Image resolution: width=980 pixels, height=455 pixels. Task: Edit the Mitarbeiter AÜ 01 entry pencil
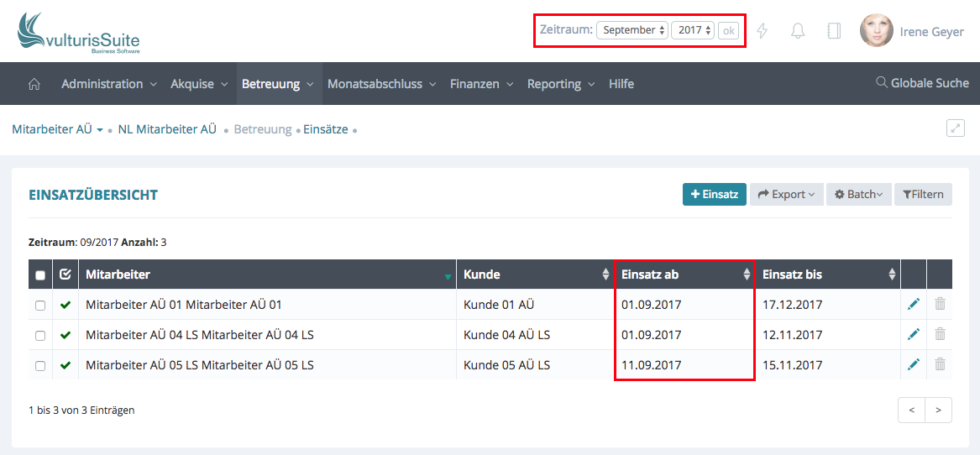pos(914,305)
